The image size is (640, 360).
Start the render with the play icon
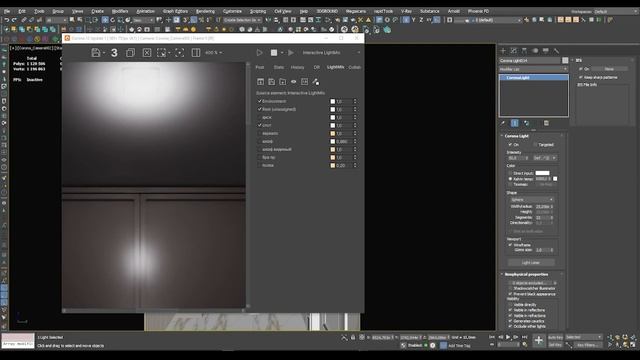point(259,53)
